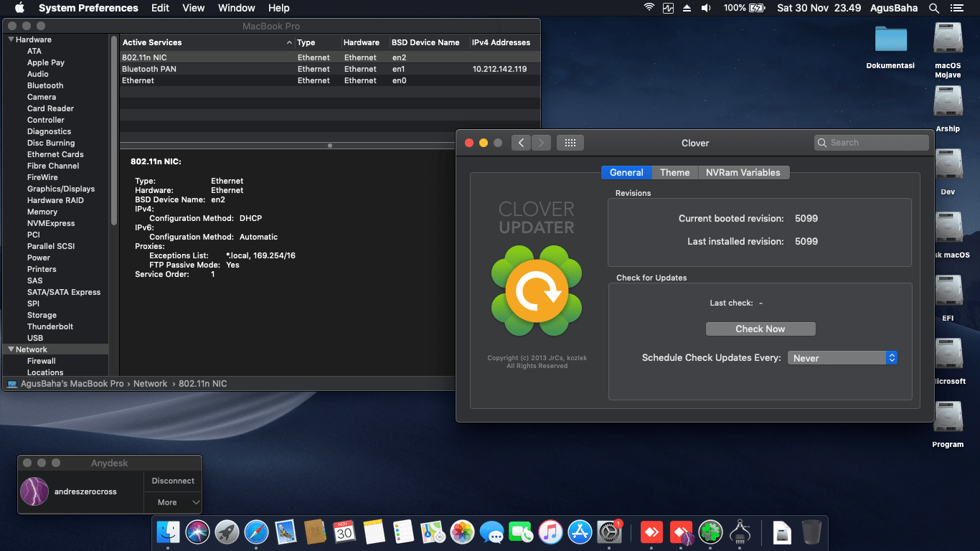The height and width of the screenshot is (551, 980).
Task: Open the Trash in the Dock
Action: point(811,532)
